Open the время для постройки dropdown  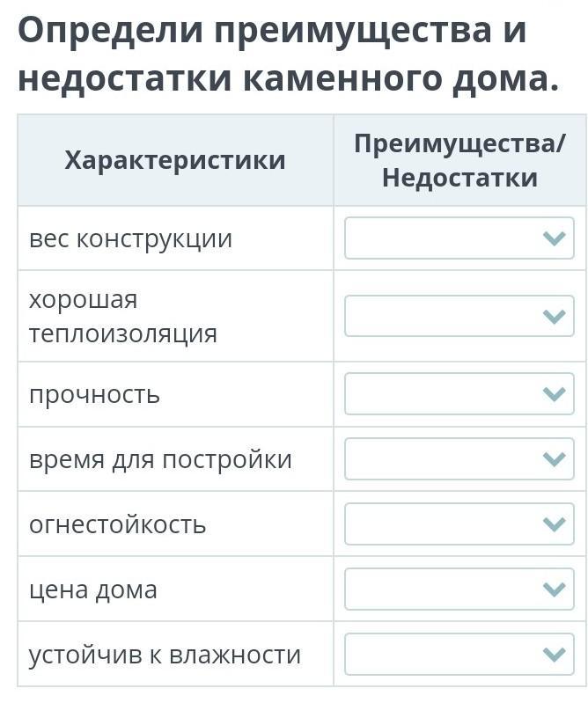click(x=459, y=458)
